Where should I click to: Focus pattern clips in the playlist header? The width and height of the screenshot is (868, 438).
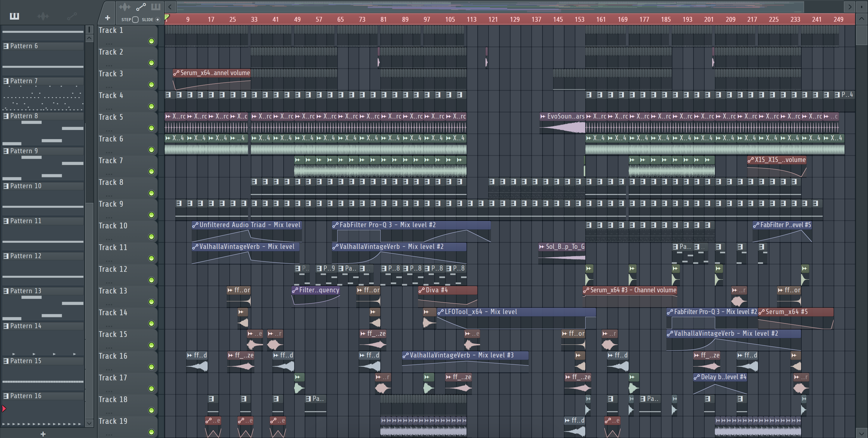156,7
